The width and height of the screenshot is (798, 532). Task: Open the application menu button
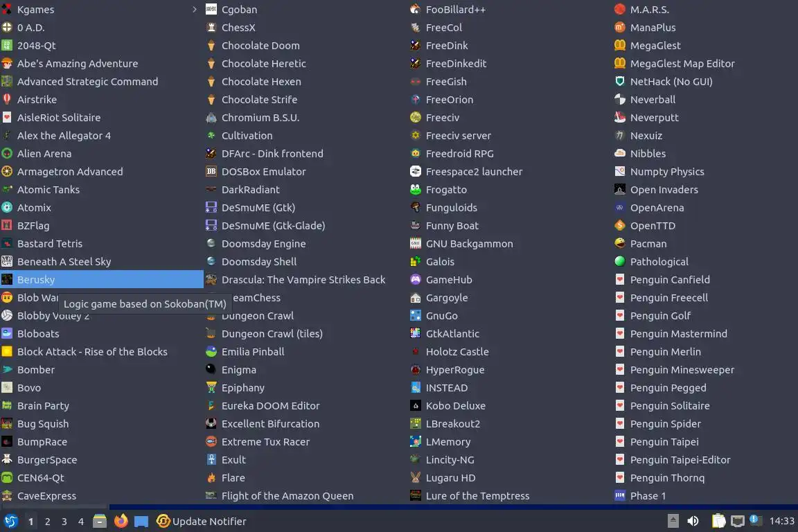[10, 522]
